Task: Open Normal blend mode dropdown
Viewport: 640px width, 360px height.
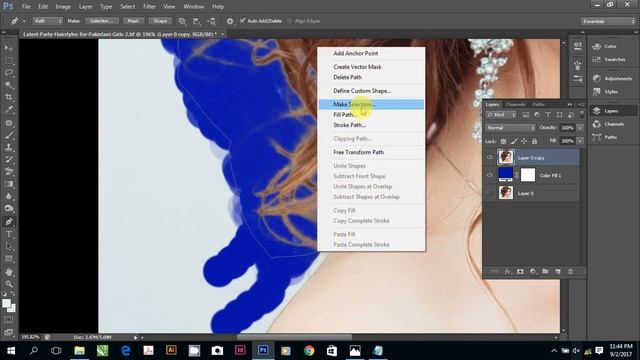Action: (x=510, y=128)
